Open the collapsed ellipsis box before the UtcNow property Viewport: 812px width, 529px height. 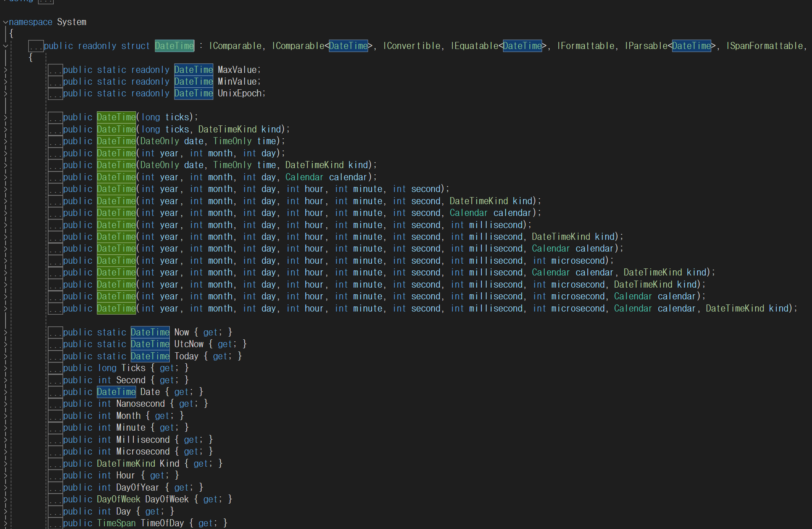click(x=56, y=345)
